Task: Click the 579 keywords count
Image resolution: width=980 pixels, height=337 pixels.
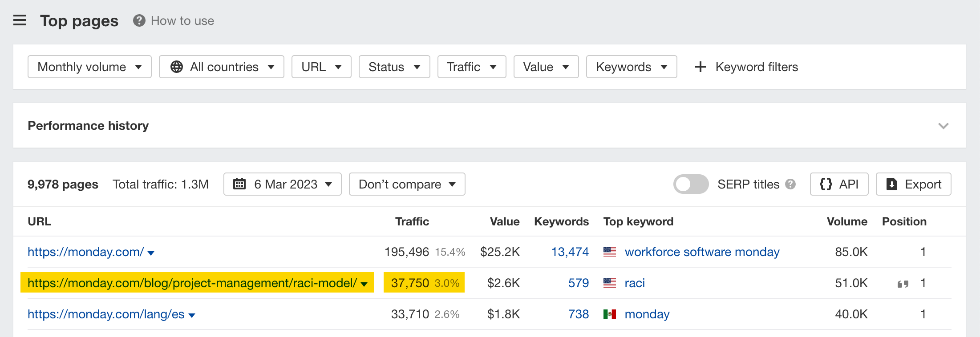Action: click(579, 283)
